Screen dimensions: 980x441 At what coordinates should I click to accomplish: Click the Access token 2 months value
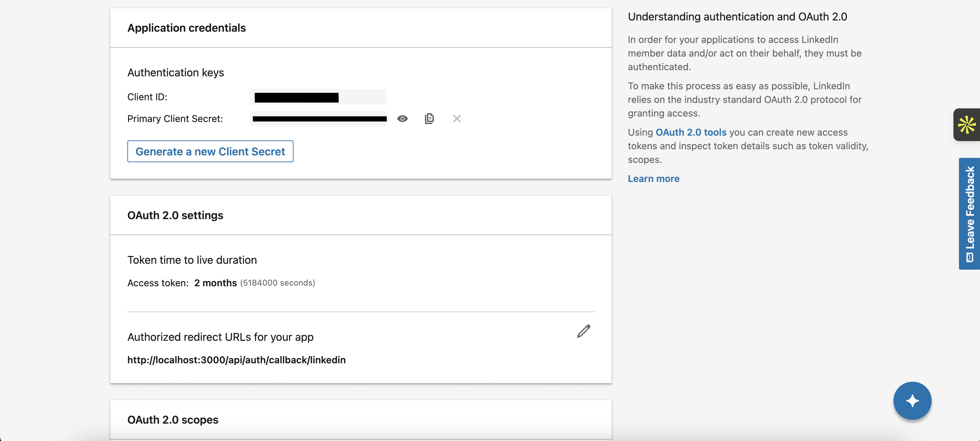[215, 283]
